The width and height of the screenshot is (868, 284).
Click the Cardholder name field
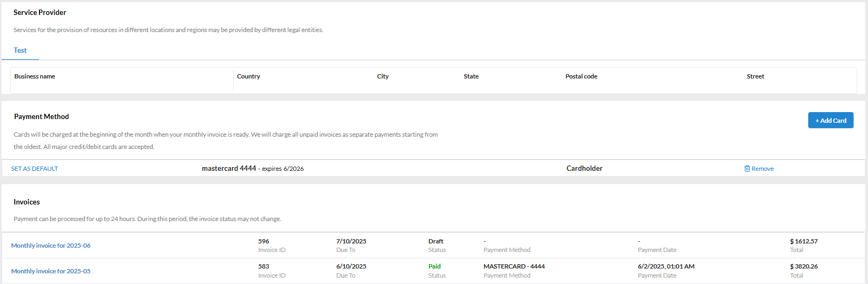[x=584, y=169]
